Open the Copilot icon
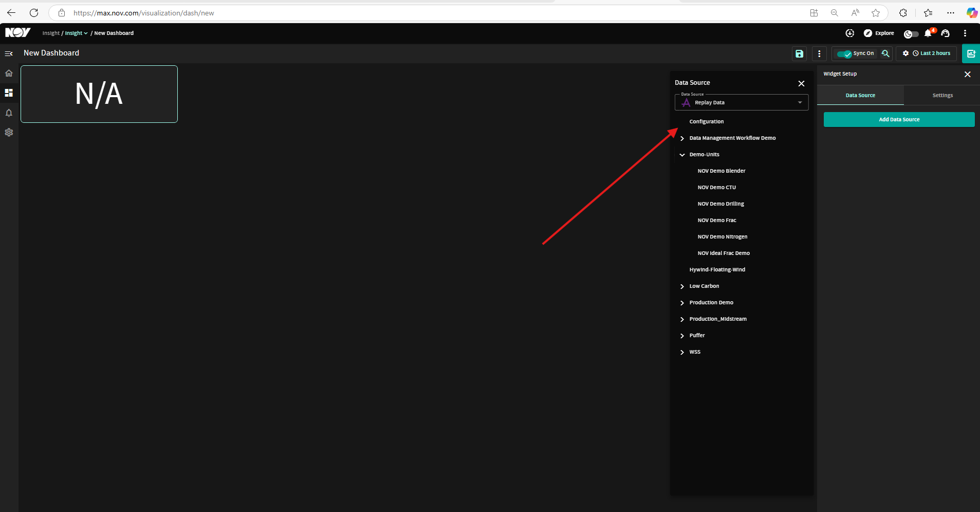980x512 pixels. coord(972,13)
